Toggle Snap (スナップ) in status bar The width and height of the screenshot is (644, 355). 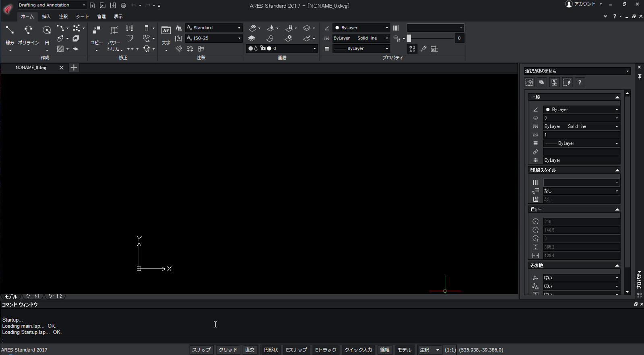[201, 350]
